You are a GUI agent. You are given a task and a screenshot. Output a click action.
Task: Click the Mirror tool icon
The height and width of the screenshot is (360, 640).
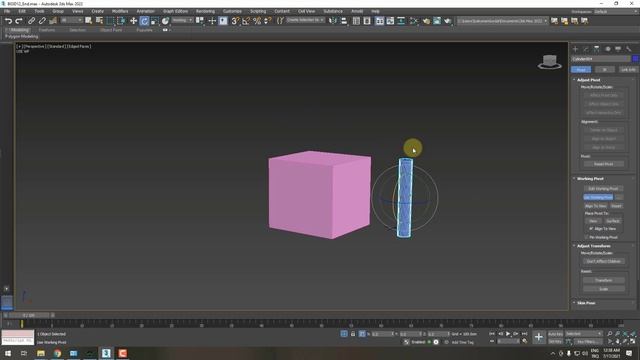tap(333, 21)
